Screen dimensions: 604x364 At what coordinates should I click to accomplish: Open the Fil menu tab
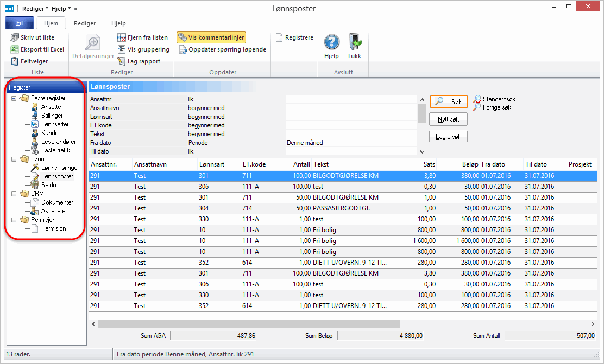click(x=19, y=23)
